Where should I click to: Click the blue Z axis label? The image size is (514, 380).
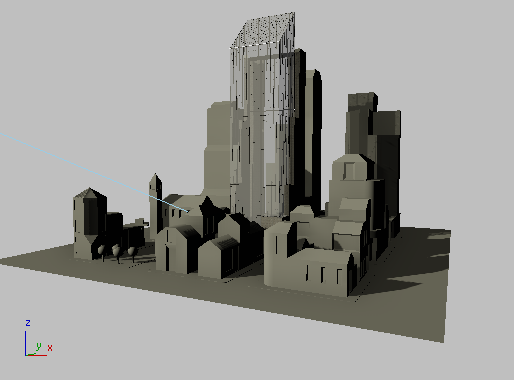click(x=28, y=323)
